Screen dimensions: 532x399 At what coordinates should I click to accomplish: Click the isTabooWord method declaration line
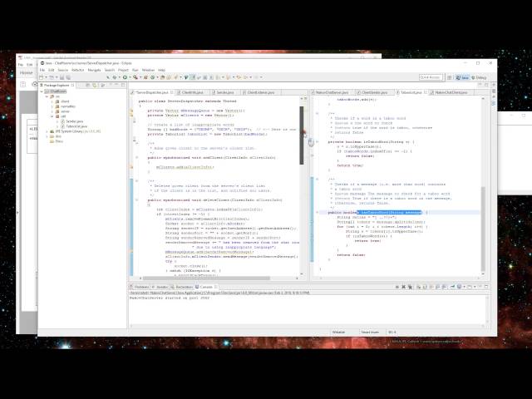[372, 142]
